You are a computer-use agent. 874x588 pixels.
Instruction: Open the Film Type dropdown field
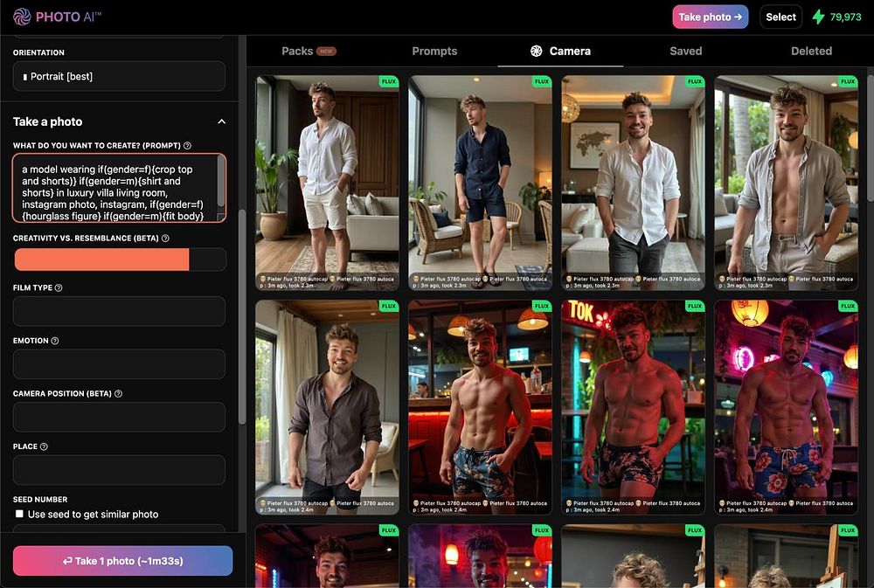(119, 311)
